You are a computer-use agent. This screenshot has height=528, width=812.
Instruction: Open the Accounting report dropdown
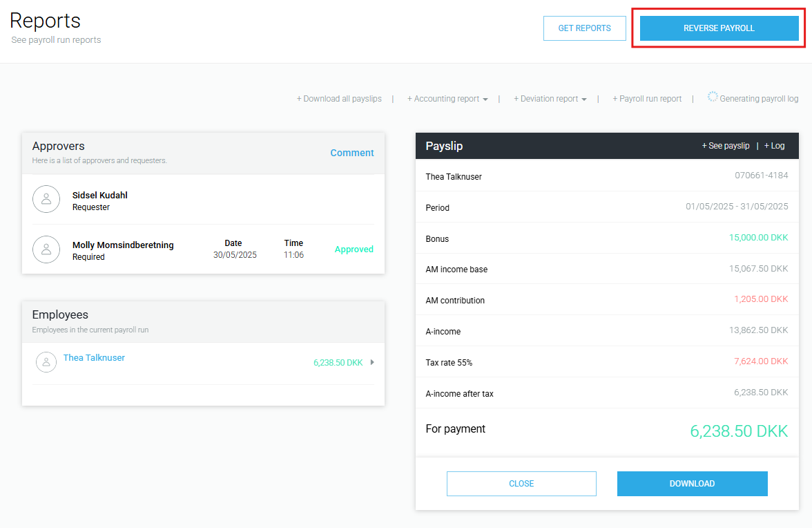447,99
